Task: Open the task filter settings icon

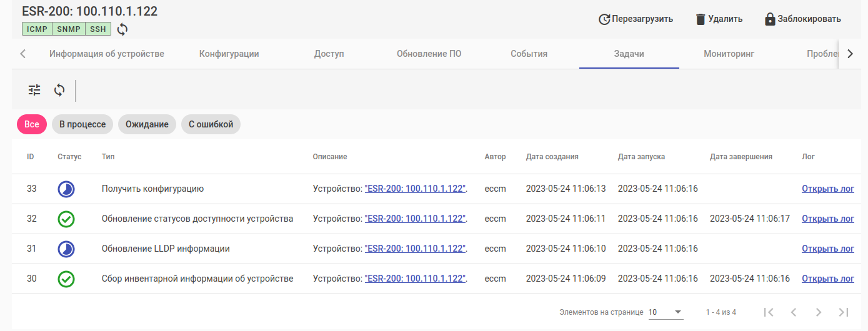Action: tap(34, 90)
